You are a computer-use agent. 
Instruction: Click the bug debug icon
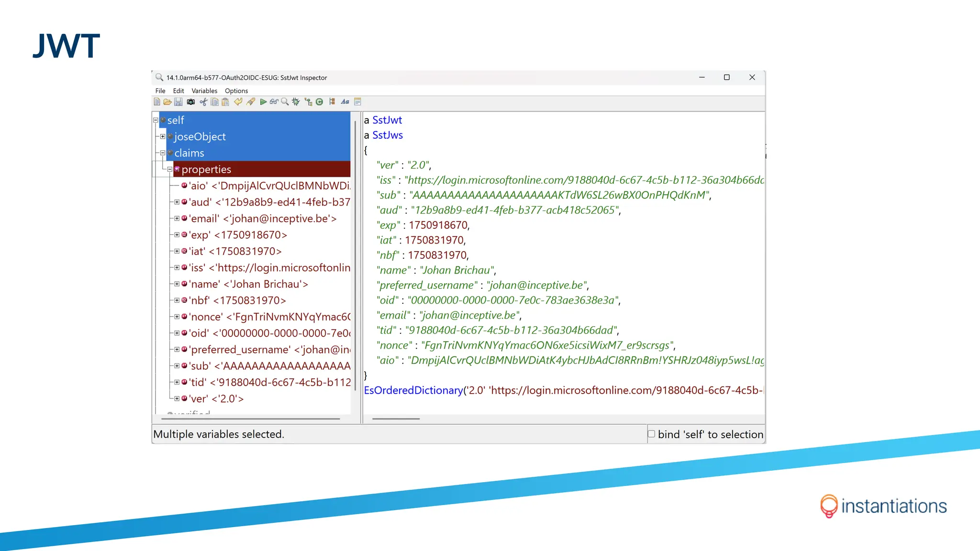coord(296,102)
